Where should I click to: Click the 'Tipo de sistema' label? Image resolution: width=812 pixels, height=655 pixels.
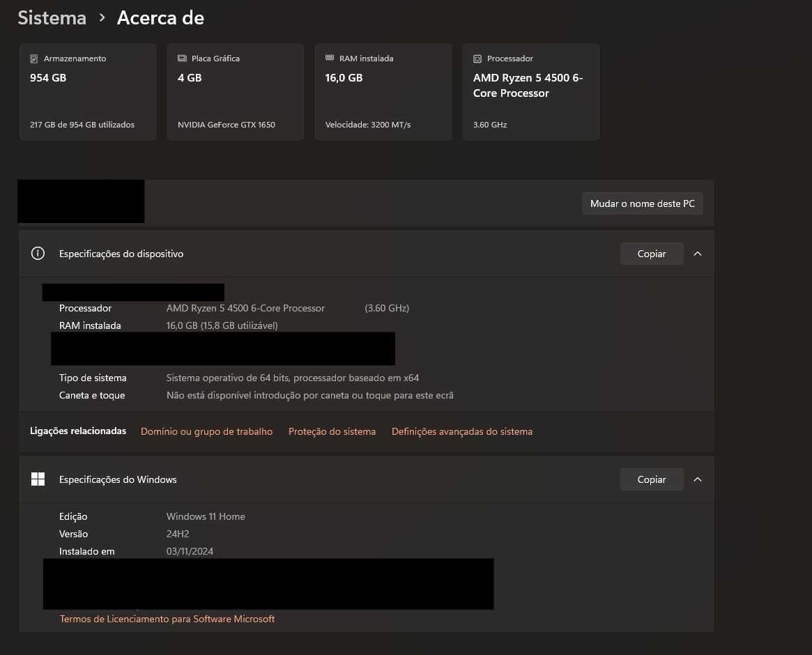click(93, 378)
